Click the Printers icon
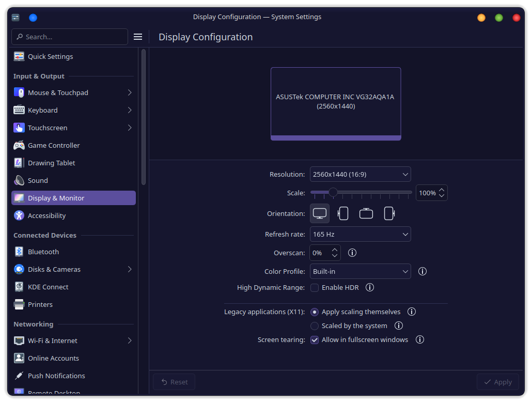This screenshot has width=532, height=403. [19, 304]
